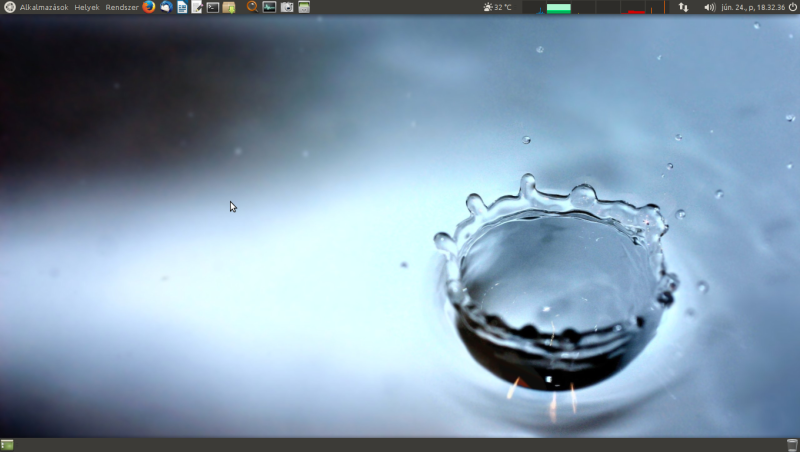The width and height of the screenshot is (800, 452).
Task: Click the show desktop button in bottom panel
Action: [x=7, y=445]
